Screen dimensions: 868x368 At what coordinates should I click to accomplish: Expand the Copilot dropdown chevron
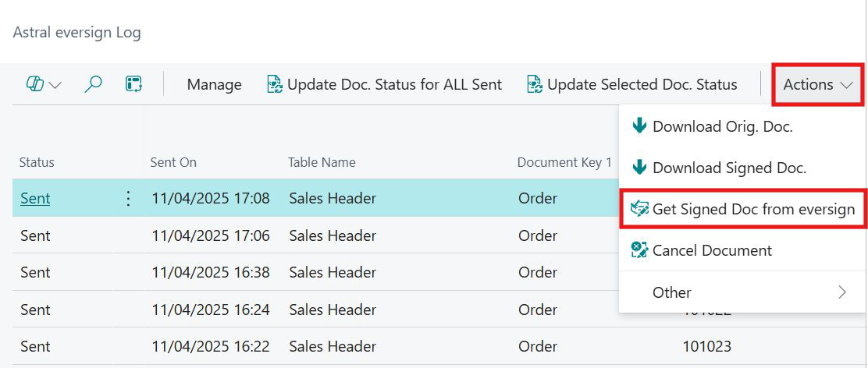click(55, 85)
